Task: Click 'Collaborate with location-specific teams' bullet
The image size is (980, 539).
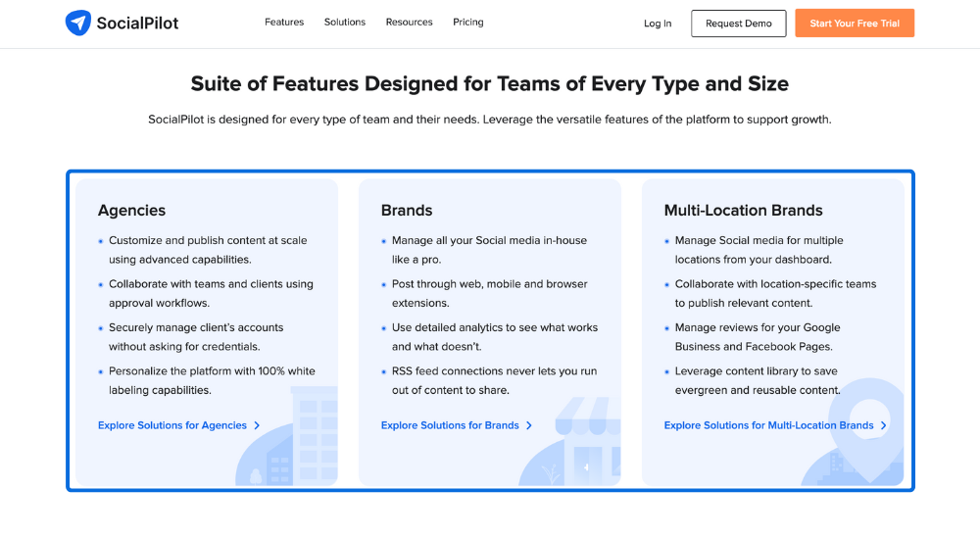Action: [x=775, y=293]
